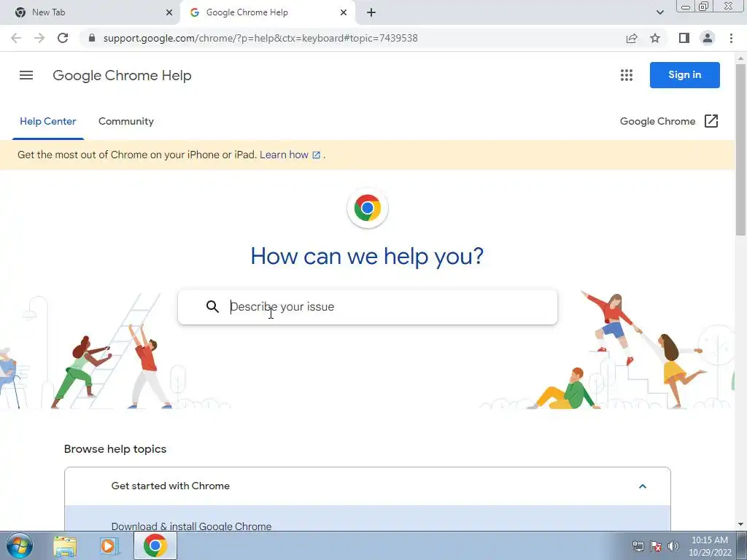747x560 pixels.
Task: Click the Action Center flag icon
Action: point(656,546)
